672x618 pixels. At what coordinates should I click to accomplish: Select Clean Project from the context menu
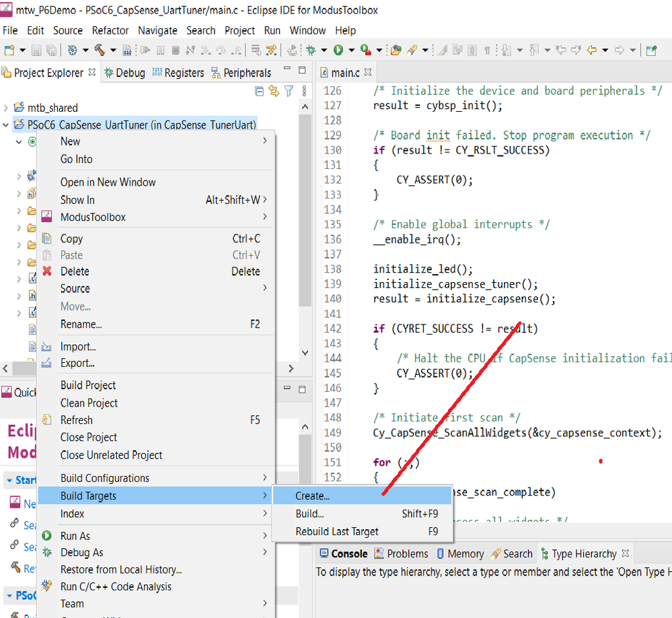87,402
